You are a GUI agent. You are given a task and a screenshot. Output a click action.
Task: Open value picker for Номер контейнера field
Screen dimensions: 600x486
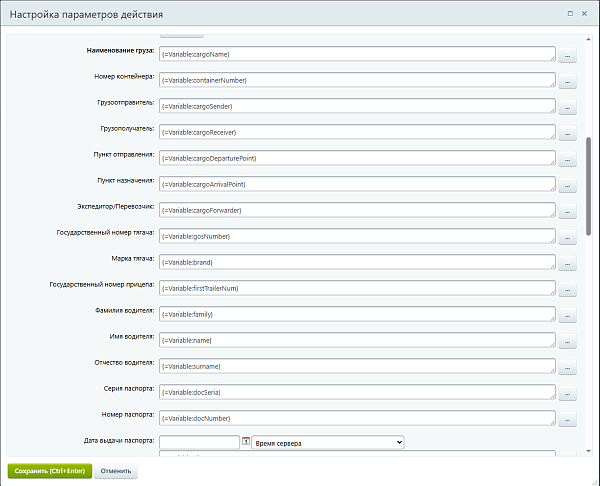click(567, 81)
